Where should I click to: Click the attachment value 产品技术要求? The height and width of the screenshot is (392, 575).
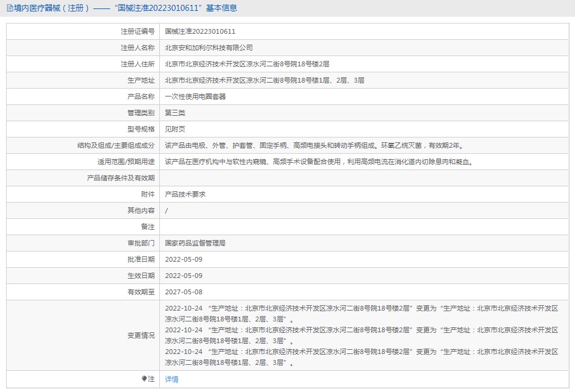[x=185, y=194]
